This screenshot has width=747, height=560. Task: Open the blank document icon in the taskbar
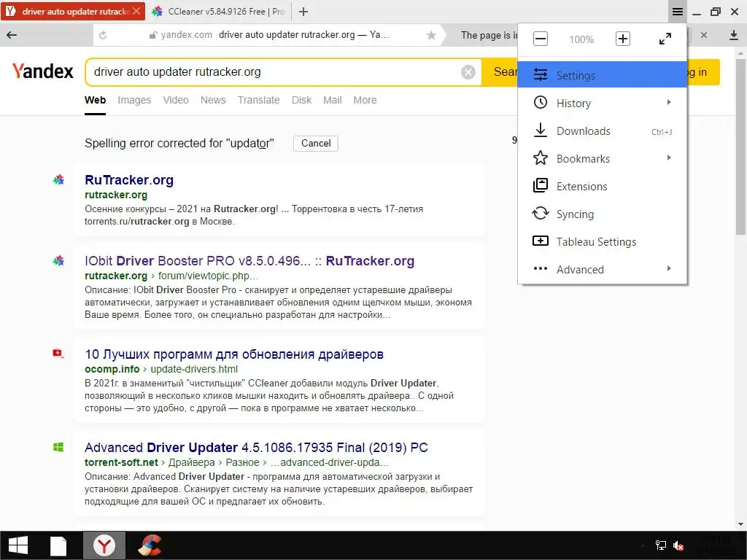coord(58,545)
